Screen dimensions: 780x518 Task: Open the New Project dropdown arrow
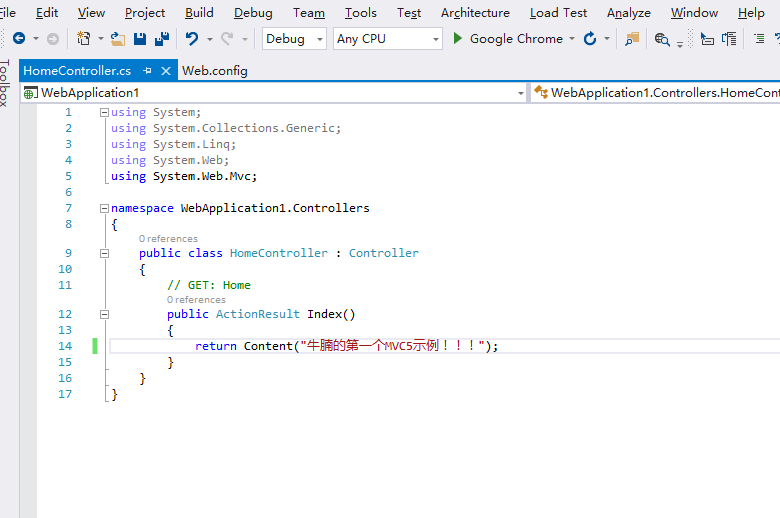pos(100,39)
